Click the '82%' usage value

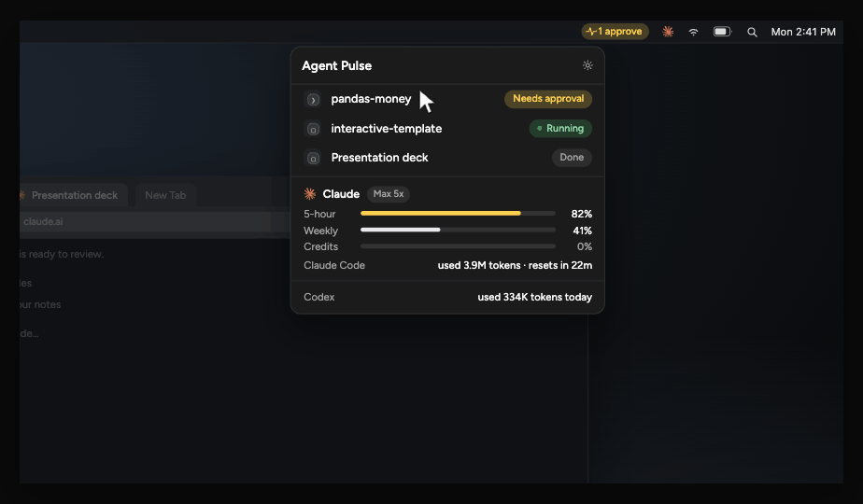[x=582, y=214]
